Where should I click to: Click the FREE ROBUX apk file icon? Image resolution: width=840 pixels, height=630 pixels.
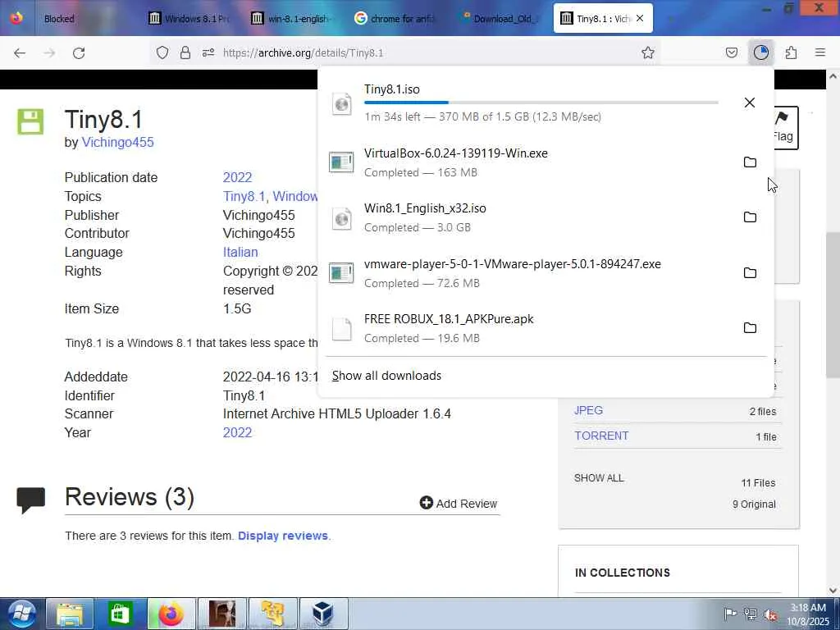(x=341, y=329)
